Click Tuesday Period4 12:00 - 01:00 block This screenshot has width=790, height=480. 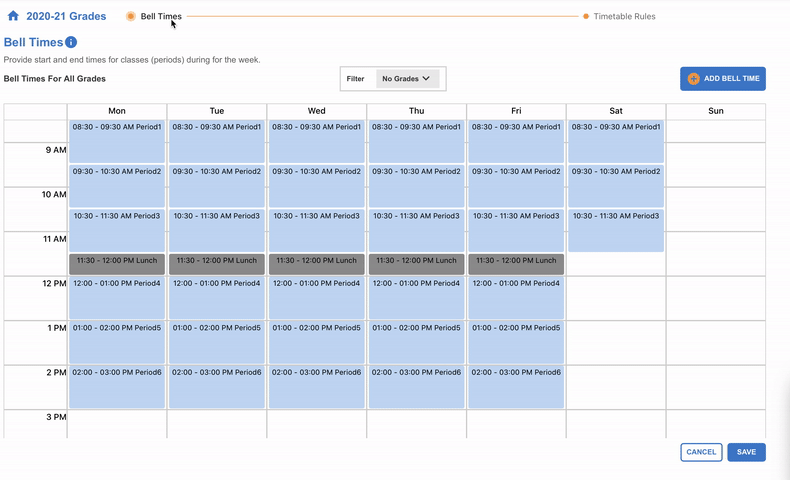coord(217,298)
